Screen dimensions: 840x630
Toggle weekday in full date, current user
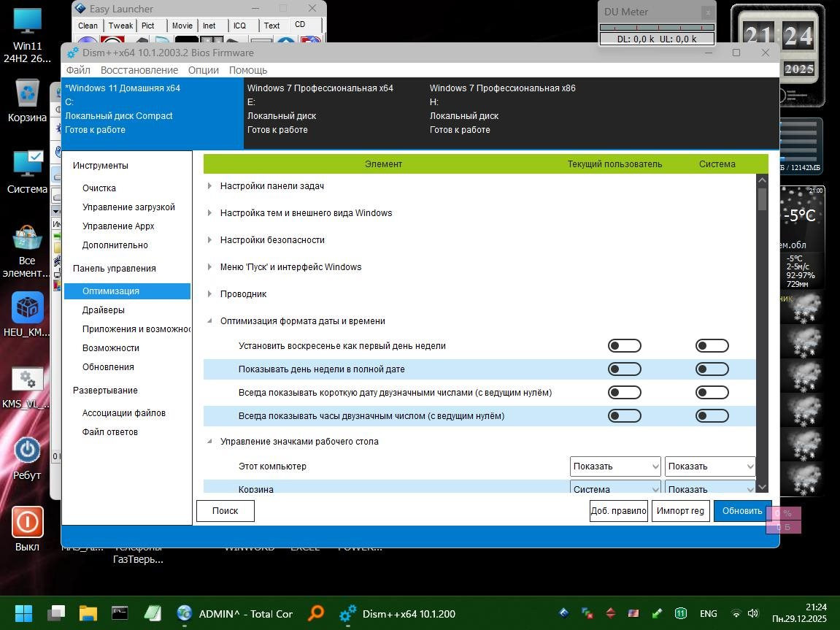point(625,369)
